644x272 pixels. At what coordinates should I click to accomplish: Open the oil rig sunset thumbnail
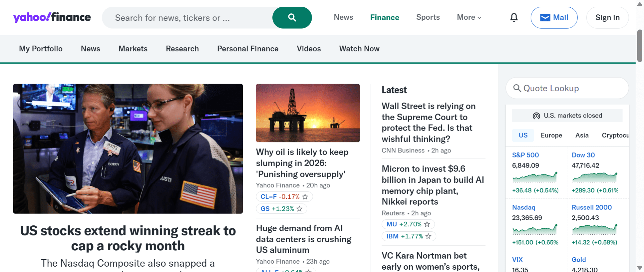click(308, 113)
